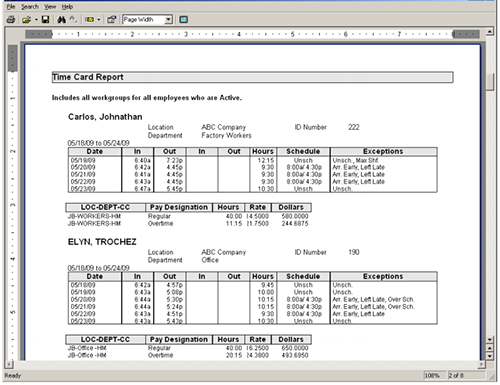Select employee name 'Carlos, Johnathan'

coord(105,117)
